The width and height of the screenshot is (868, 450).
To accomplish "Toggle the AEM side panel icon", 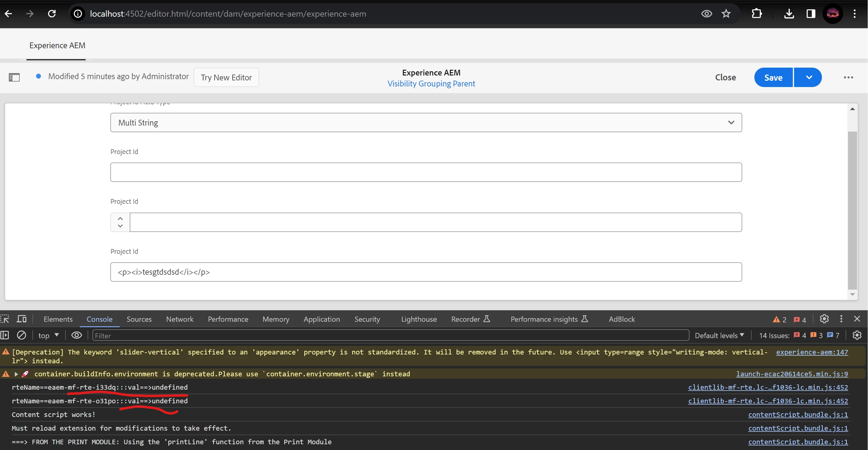I will [x=14, y=78].
